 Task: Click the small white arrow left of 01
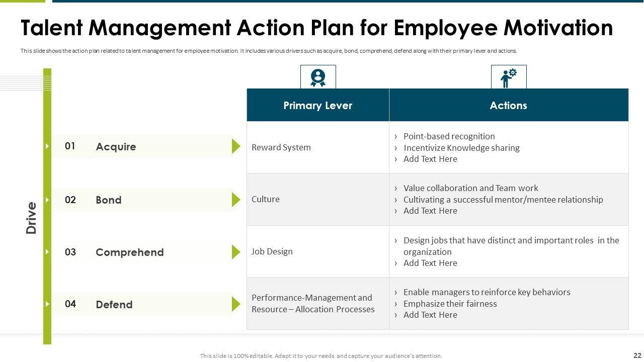pyautogui.click(x=47, y=146)
